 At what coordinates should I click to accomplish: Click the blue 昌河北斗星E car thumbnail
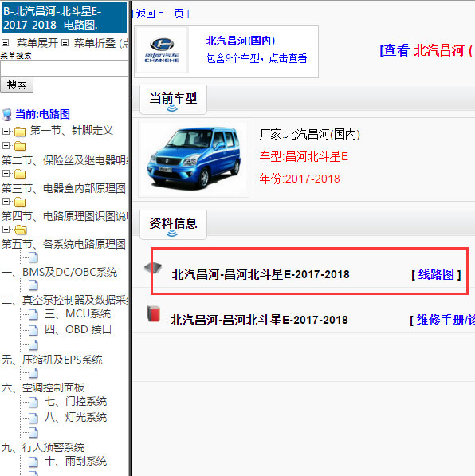click(x=194, y=159)
